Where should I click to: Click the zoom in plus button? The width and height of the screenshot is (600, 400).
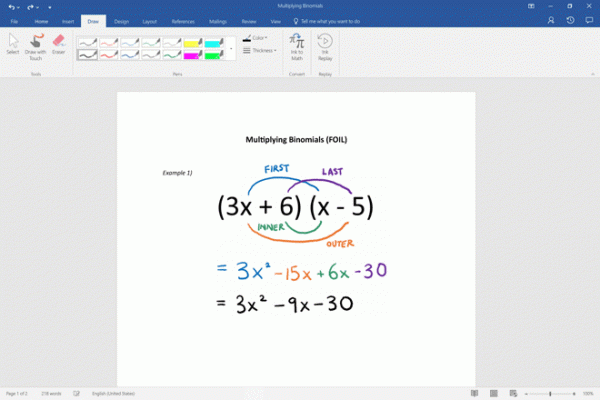pos(574,393)
